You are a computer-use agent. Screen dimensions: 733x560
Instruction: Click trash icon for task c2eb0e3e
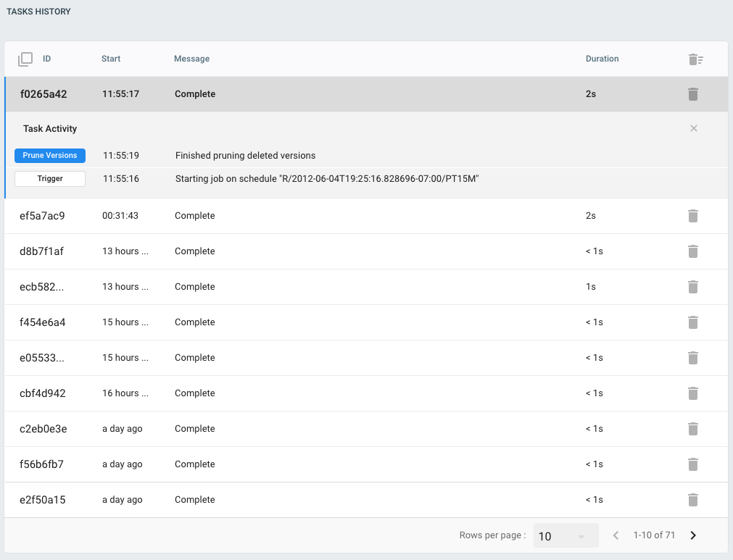[x=692, y=429]
